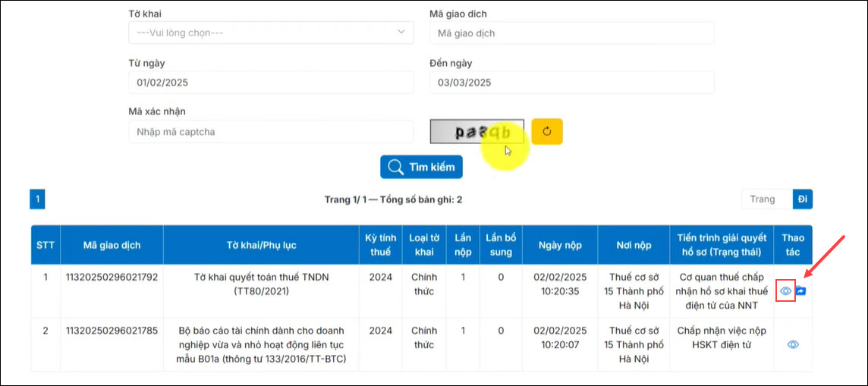This screenshot has width=868, height=386.
Task: View details of the Bộ báo cáo tài chính row
Action: coord(793,344)
